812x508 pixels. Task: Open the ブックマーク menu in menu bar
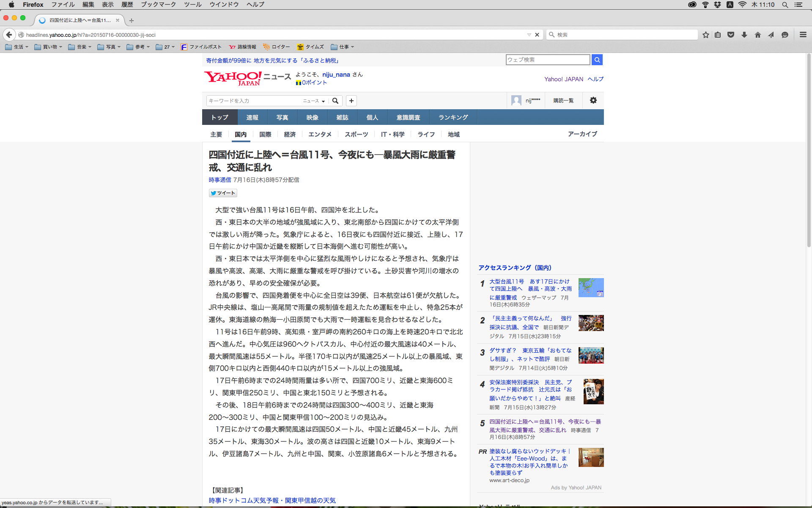point(158,4)
